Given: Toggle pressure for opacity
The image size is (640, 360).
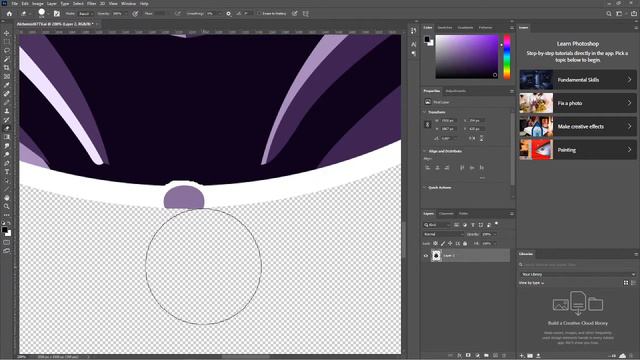Looking at the screenshot, I should pos(135,13).
